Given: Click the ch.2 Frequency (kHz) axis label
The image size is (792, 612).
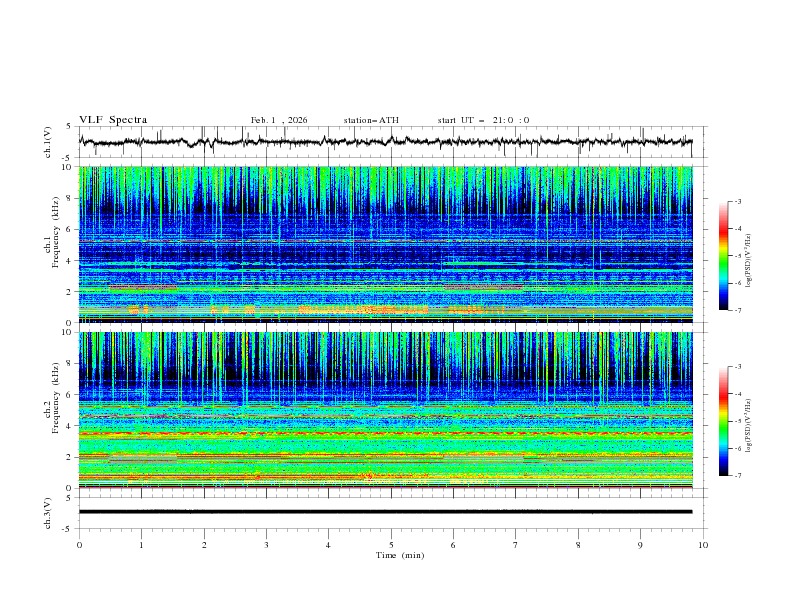Looking at the screenshot, I should click(x=52, y=398).
